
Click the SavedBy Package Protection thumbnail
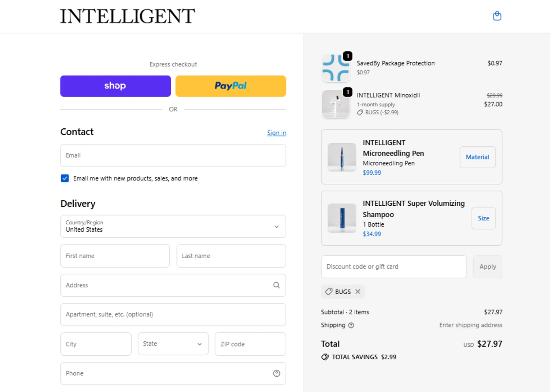pyautogui.click(x=335, y=68)
